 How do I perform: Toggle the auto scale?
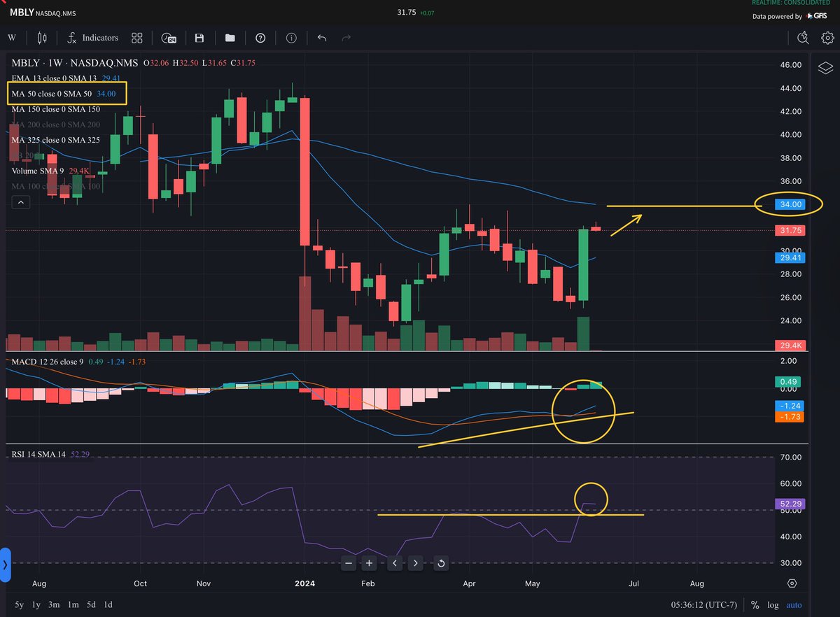(x=794, y=605)
